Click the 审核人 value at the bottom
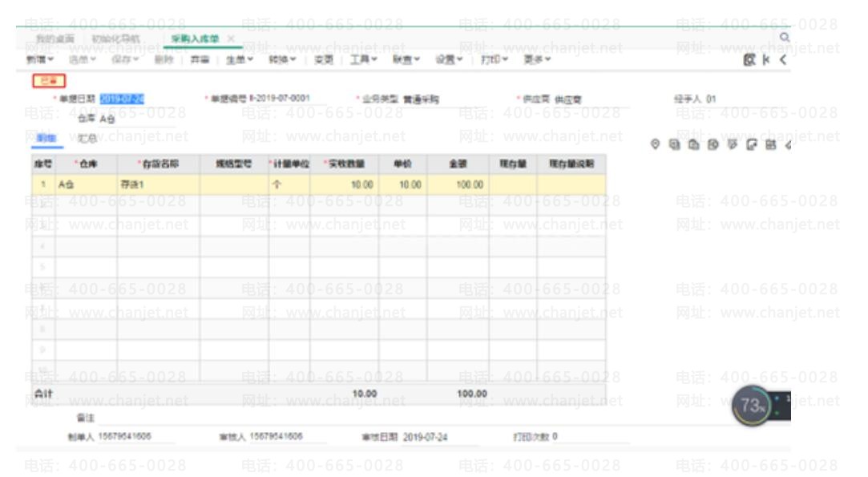 tap(277, 437)
